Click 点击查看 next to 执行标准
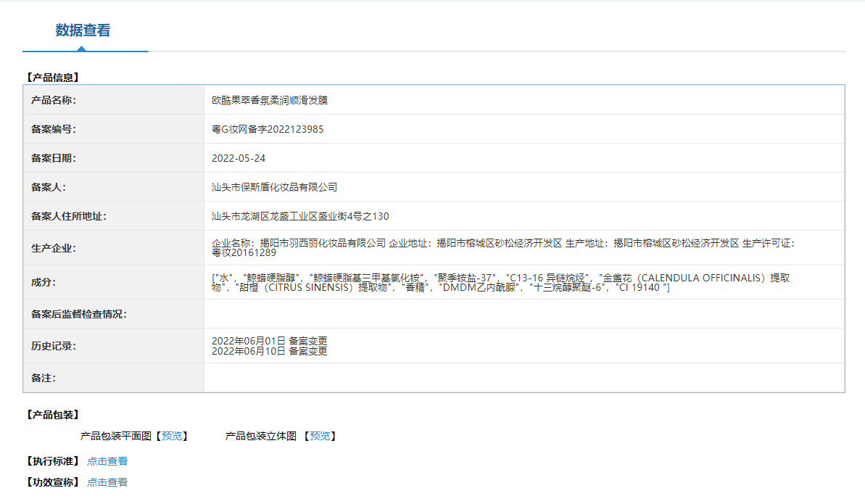This screenshot has width=865, height=504. [x=107, y=460]
